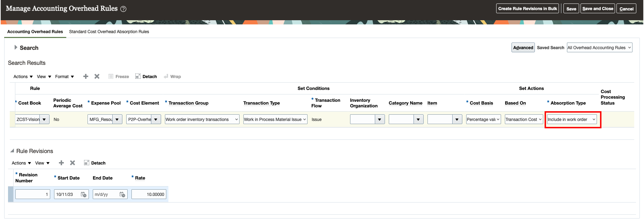Detach the Search Results table
The height and width of the screenshot is (221, 644).
click(x=146, y=76)
